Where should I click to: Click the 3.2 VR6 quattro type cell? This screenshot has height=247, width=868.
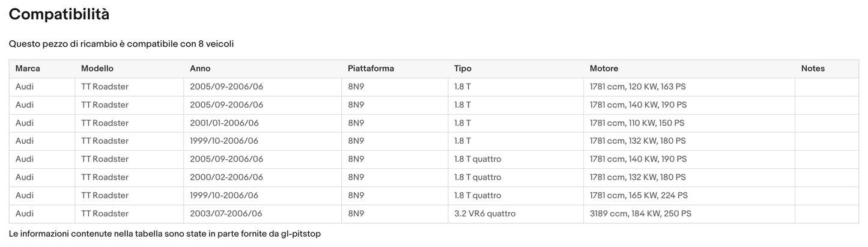[485, 213]
